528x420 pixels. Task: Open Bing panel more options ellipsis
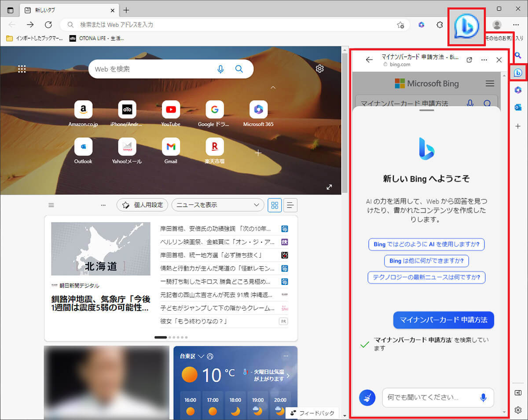[x=484, y=60]
